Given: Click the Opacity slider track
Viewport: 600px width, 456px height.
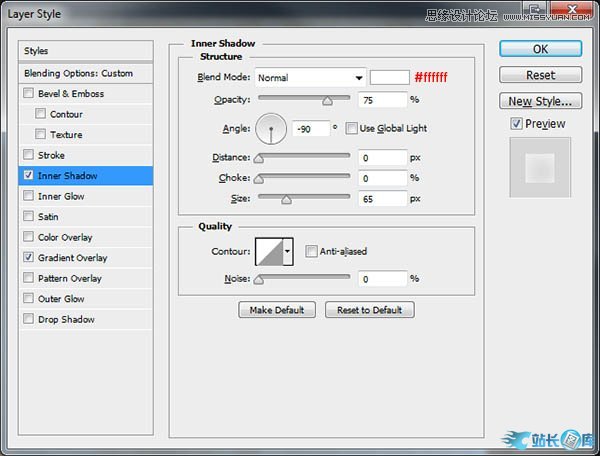Looking at the screenshot, I should (x=304, y=98).
